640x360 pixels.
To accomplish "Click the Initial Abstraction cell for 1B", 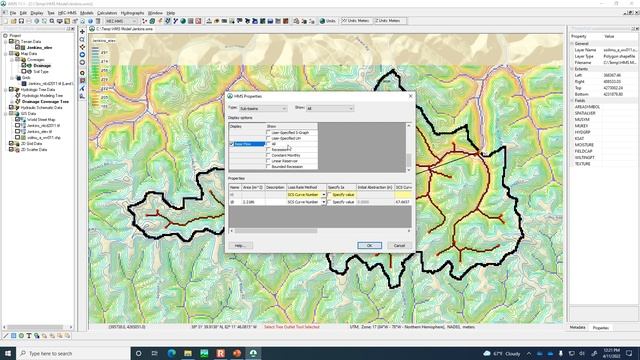I will (375, 202).
